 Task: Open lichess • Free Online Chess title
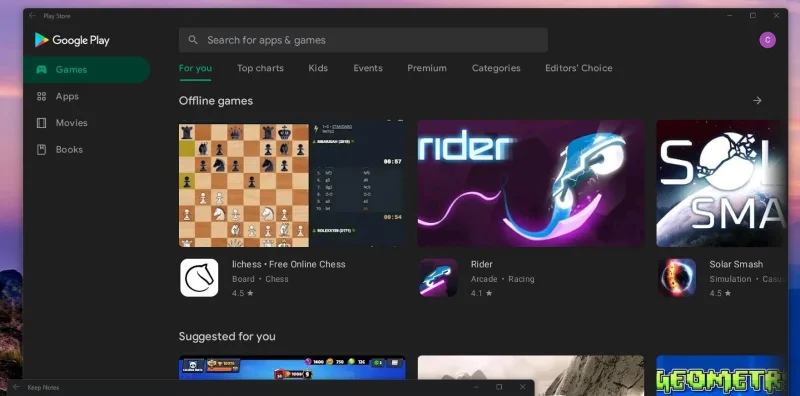289,264
